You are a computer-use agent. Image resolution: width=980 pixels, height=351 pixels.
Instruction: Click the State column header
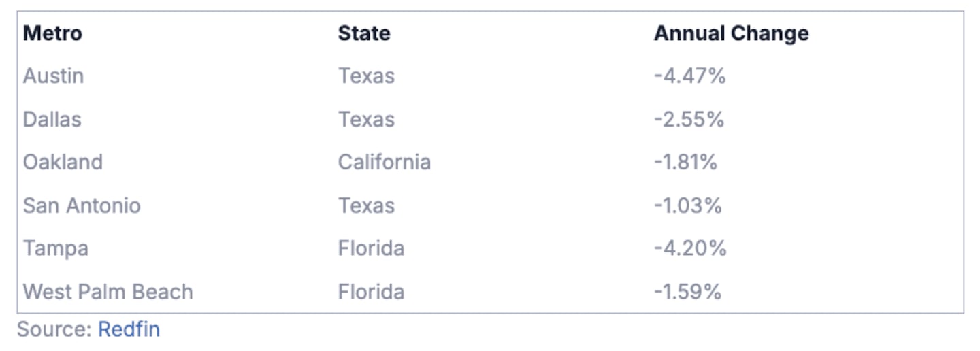point(364,33)
